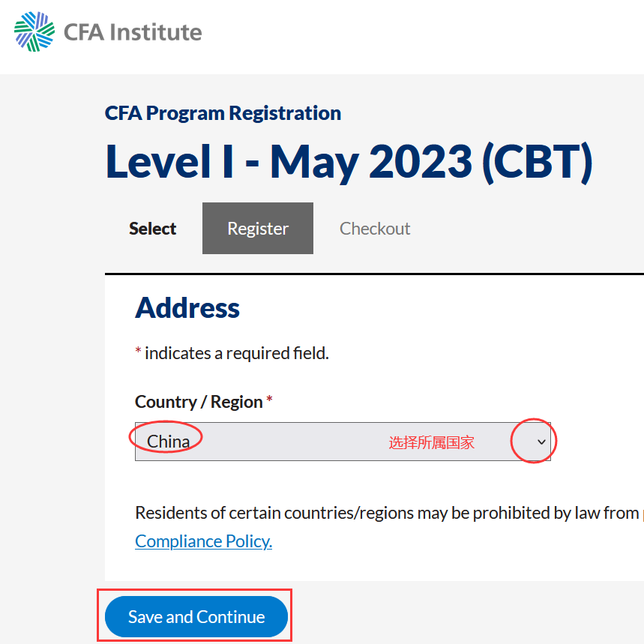Click the Save and Continue button
644x644 pixels.
pos(196,616)
